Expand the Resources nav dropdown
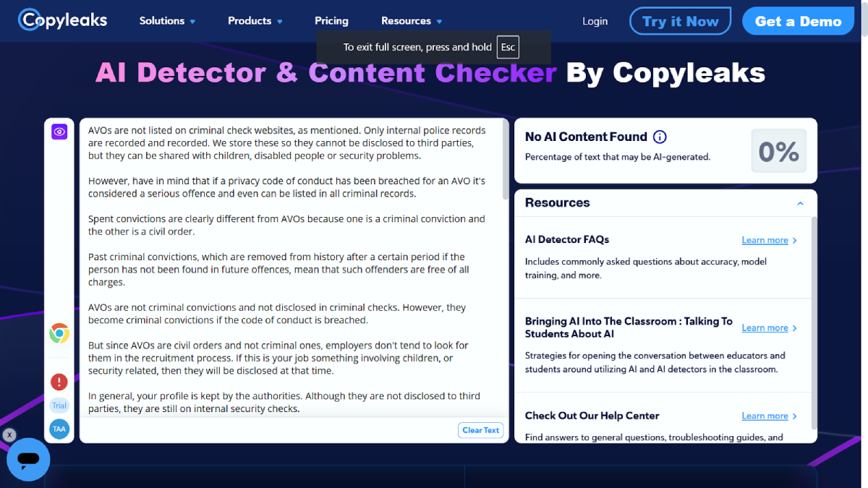868x488 pixels. point(411,21)
